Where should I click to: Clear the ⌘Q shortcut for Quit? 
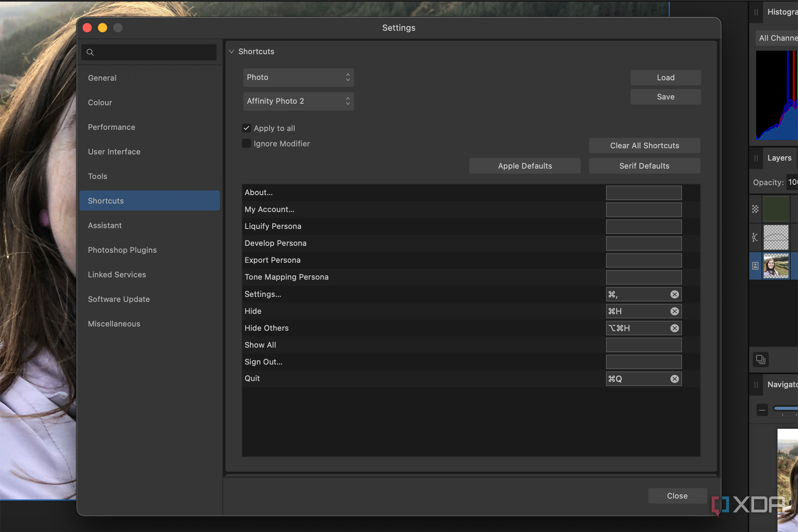[674, 378]
